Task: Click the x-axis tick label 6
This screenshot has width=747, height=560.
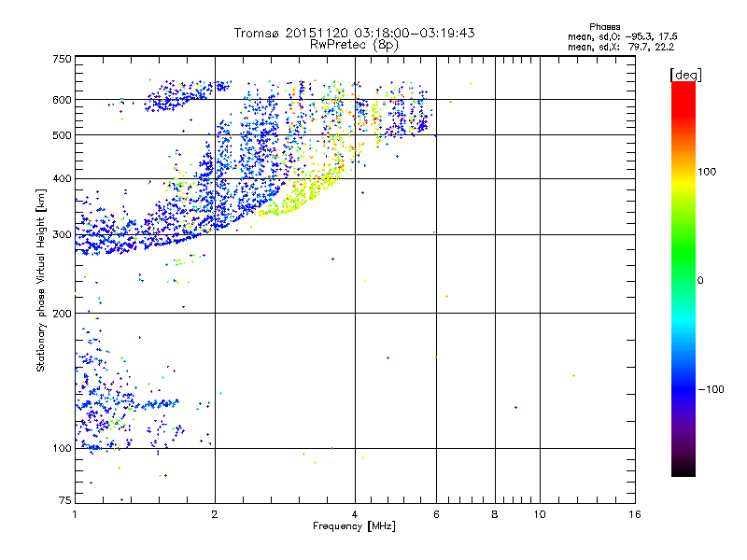Action: [436, 514]
